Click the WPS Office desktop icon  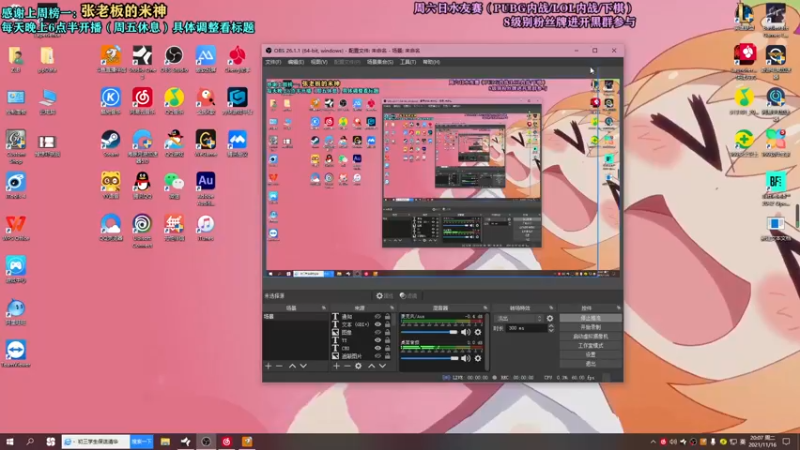(16, 228)
